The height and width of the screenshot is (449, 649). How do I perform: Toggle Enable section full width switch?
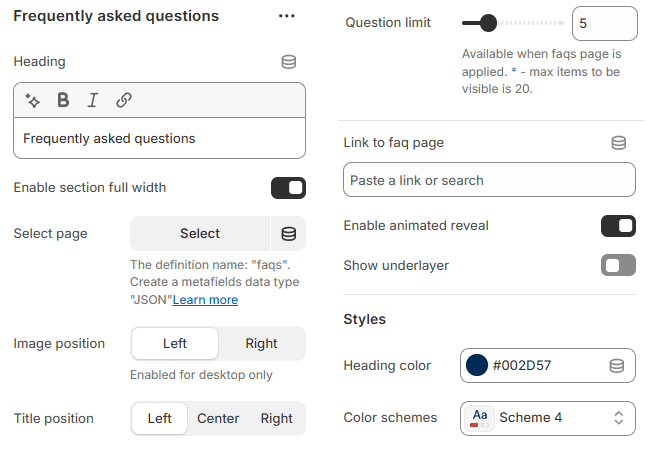(x=288, y=188)
